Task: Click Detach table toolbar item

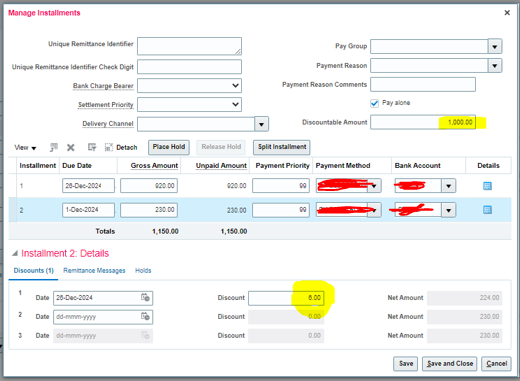Action: point(121,147)
